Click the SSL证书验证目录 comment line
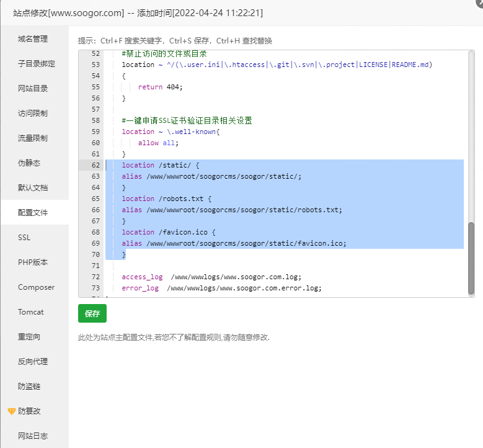 pos(187,120)
